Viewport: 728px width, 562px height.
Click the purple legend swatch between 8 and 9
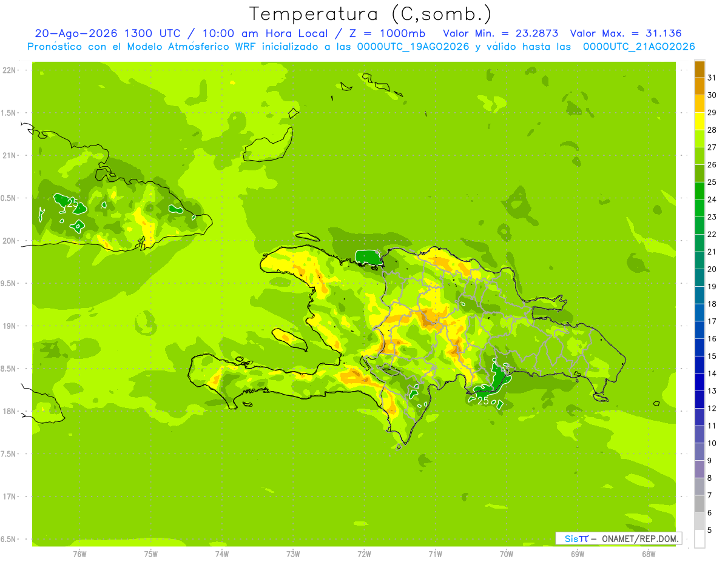(x=699, y=469)
